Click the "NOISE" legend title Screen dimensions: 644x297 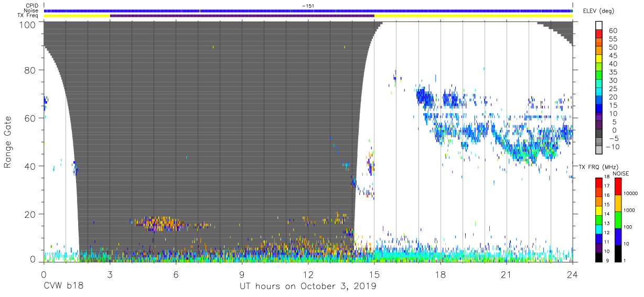pyautogui.click(x=620, y=173)
